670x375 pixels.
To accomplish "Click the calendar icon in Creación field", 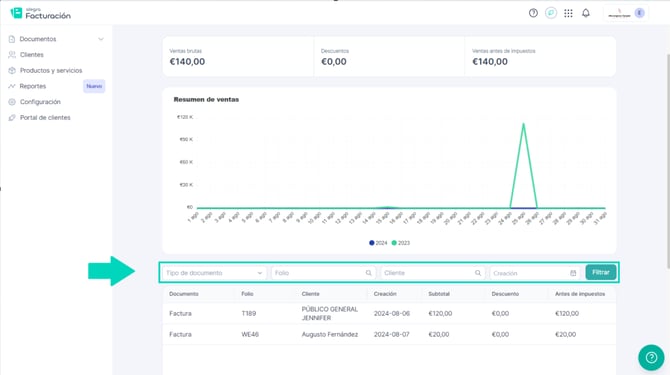I will point(573,273).
